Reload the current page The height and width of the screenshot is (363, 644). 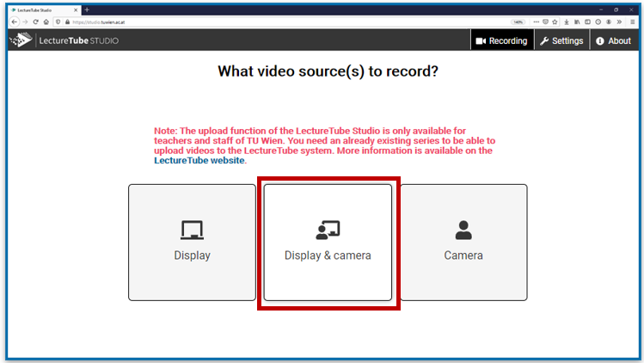tap(36, 22)
